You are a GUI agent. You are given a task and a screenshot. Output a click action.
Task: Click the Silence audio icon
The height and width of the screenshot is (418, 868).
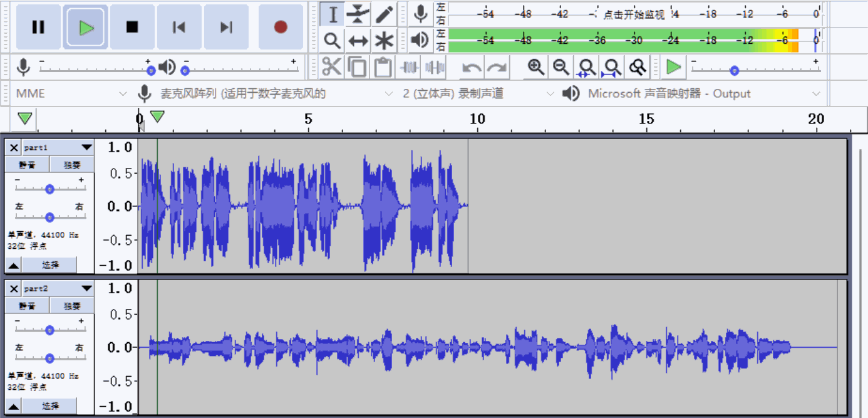435,67
